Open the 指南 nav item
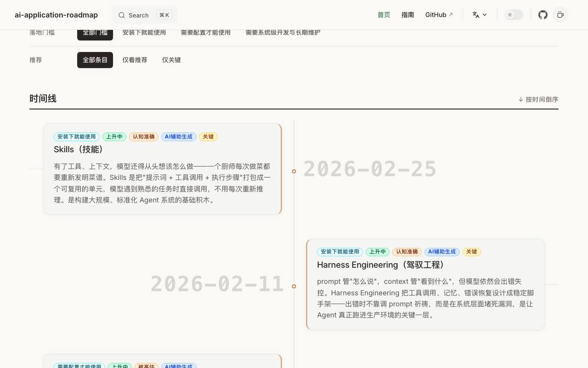The image size is (588, 368). tap(408, 15)
